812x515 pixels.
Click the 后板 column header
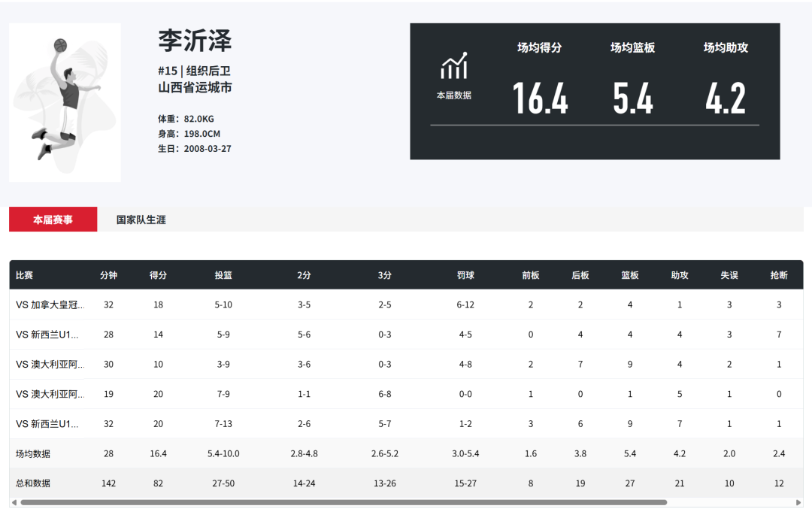pyautogui.click(x=580, y=275)
